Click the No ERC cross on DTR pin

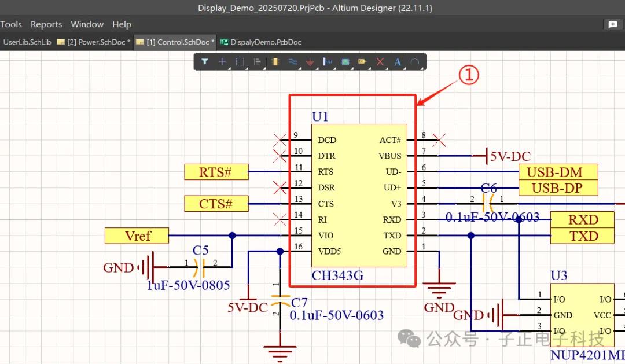[x=280, y=156]
